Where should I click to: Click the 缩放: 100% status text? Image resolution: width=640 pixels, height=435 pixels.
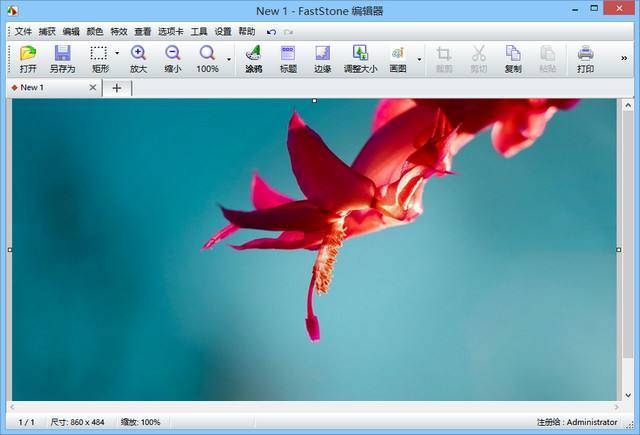pos(140,422)
